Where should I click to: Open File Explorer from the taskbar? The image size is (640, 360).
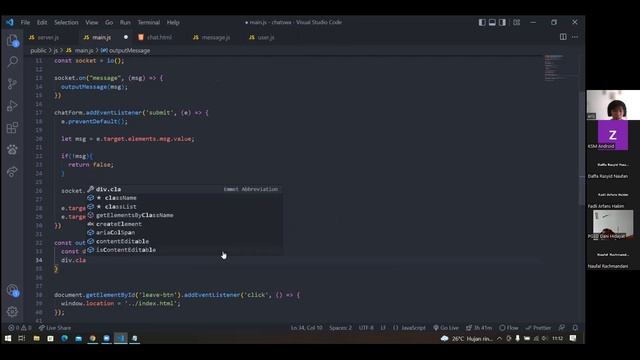pyautogui.click(x=36, y=338)
